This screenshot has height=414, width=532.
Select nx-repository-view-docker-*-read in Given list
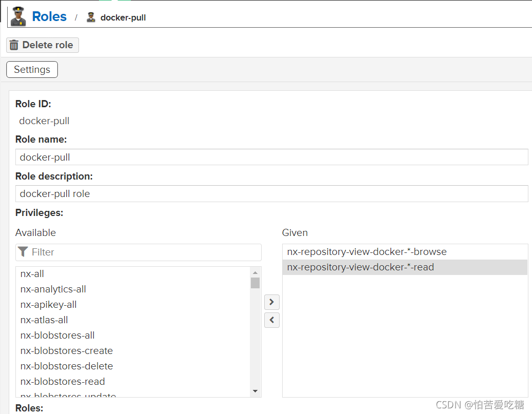405,267
